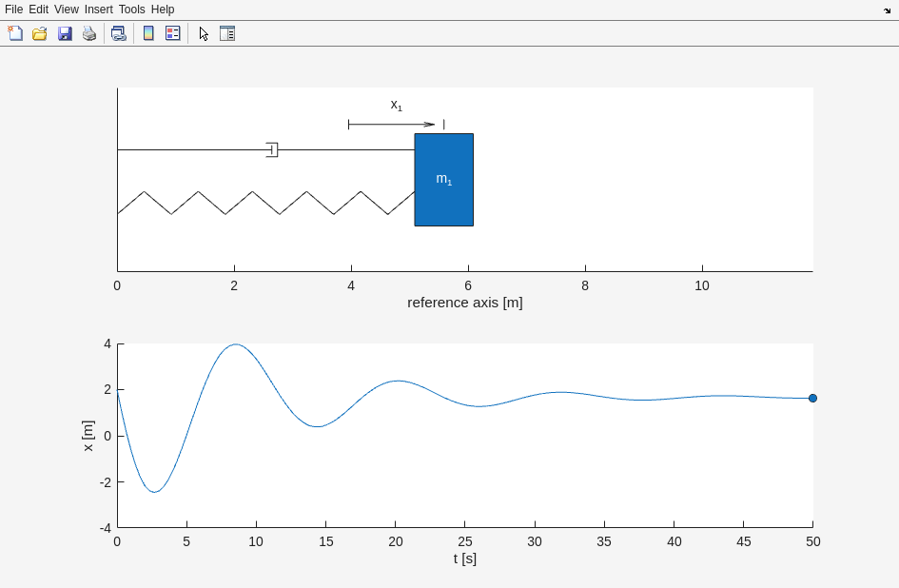Click the dock arrow in the menu bar corner
The image size is (899, 588).
(887, 10)
